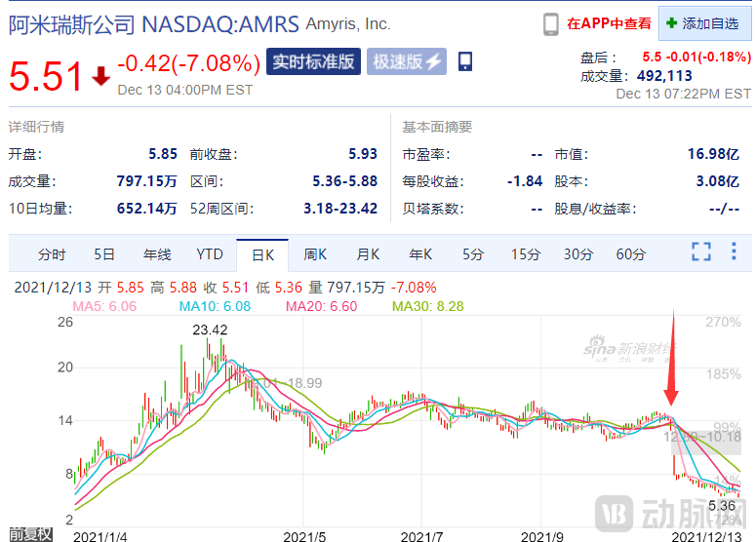Select the 5日 chart tab
Viewport: 756px width, 542px height.
tap(104, 254)
